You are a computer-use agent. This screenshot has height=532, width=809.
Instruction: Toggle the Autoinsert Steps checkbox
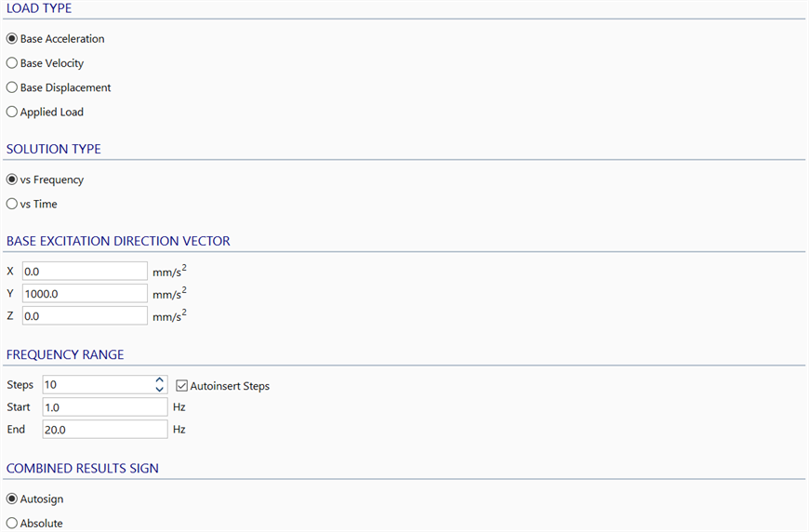click(x=181, y=385)
